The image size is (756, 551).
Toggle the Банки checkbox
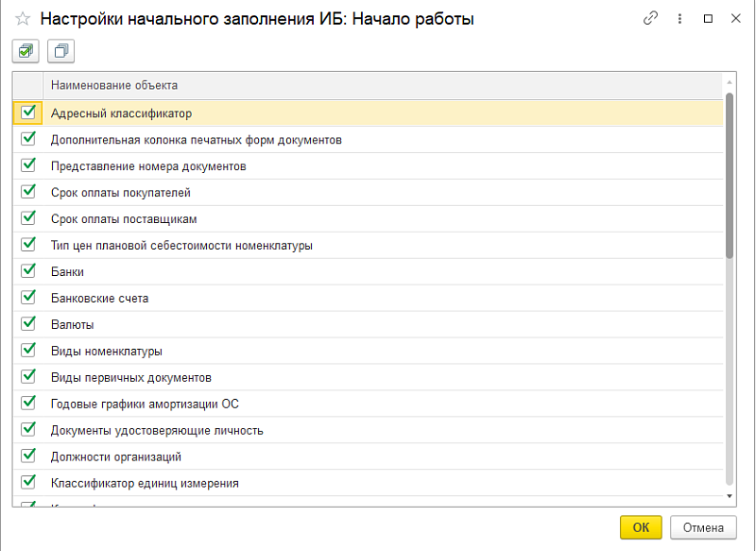(x=28, y=271)
